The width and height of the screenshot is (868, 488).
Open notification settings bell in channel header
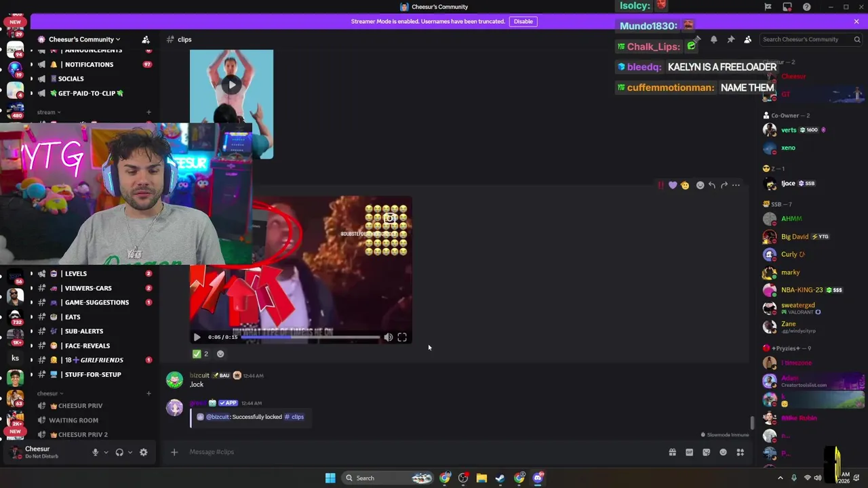click(713, 39)
